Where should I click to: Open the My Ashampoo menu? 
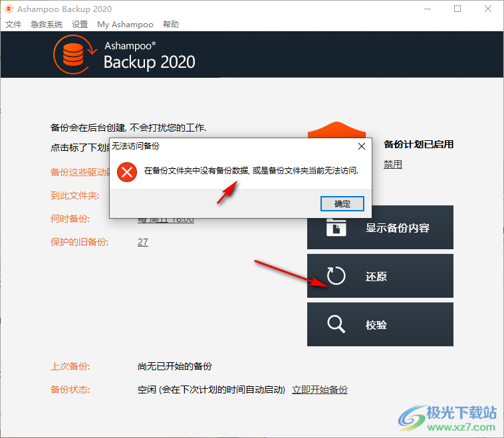coord(126,25)
